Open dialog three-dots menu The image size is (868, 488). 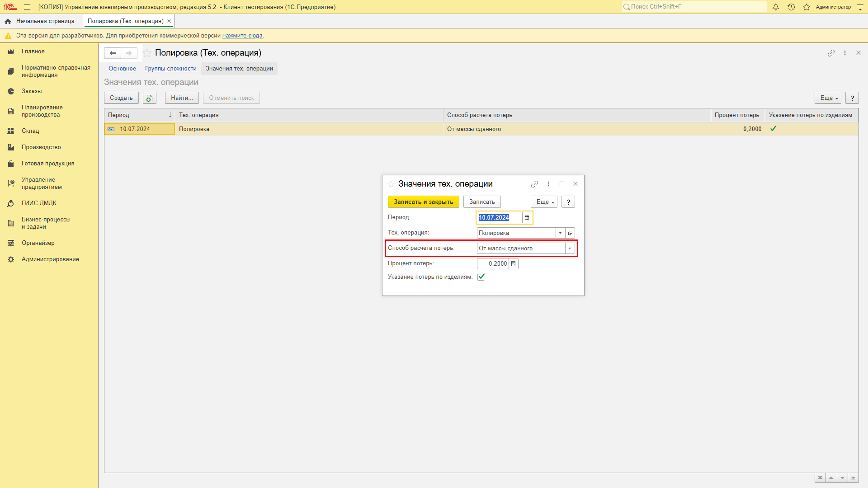click(x=548, y=184)
